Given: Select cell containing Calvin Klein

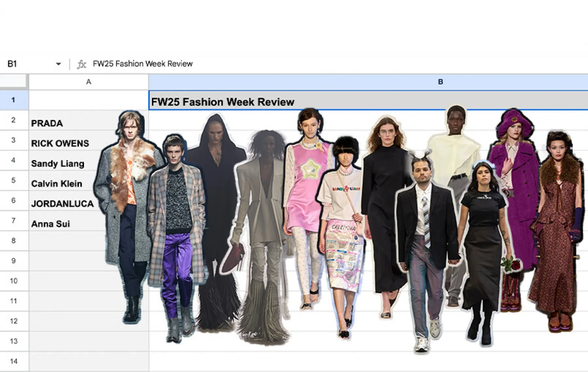Looking at the screenshot, I should pyautogui.click(x=89, y=181).
